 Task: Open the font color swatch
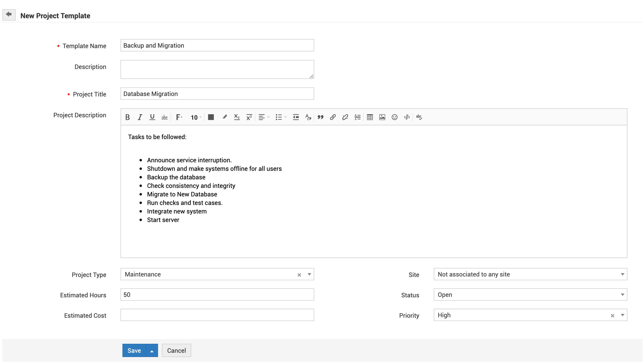point(211,117)
